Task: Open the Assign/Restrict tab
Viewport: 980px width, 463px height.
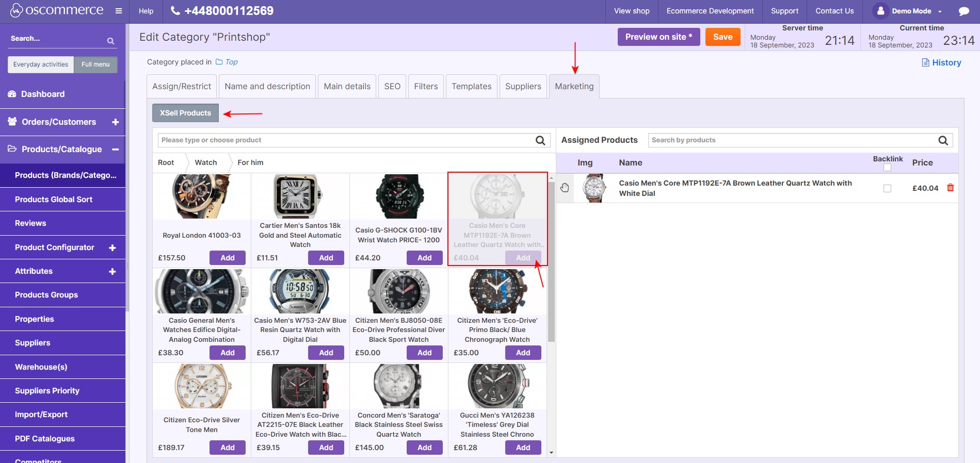Action: click(182, 86)
